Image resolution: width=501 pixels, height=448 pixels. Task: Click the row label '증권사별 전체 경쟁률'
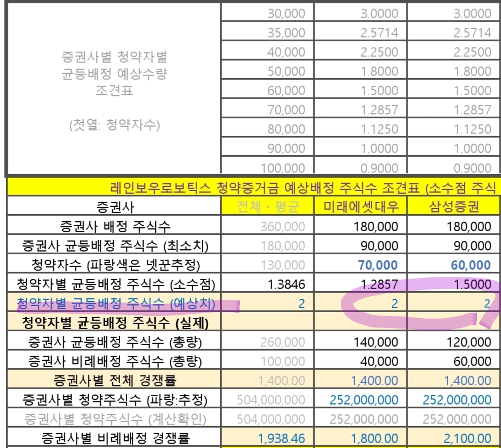point(114,379)
